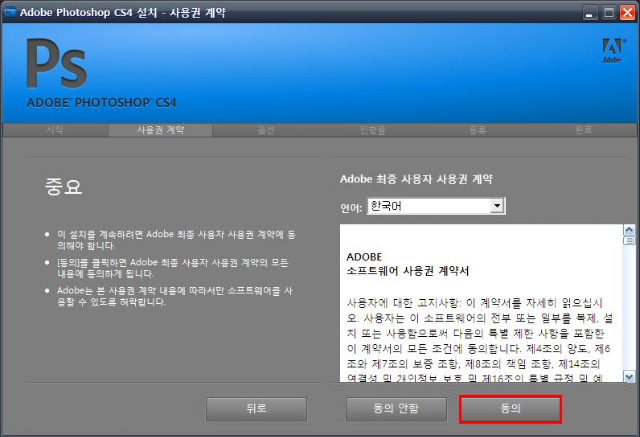Click '소프트웨어 사용권 계약서' license title
Viewport: 640px width, 437px height.
(x=408, y=271)
